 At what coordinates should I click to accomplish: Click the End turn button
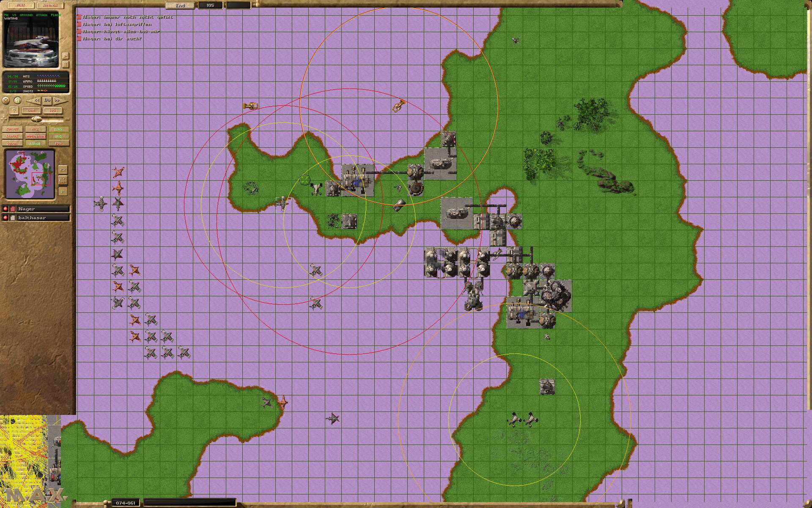(x=181, y=6)
